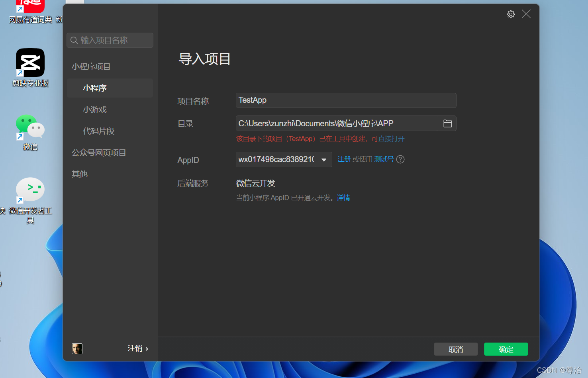Open the settings gear in the dialog

[511, 14]
